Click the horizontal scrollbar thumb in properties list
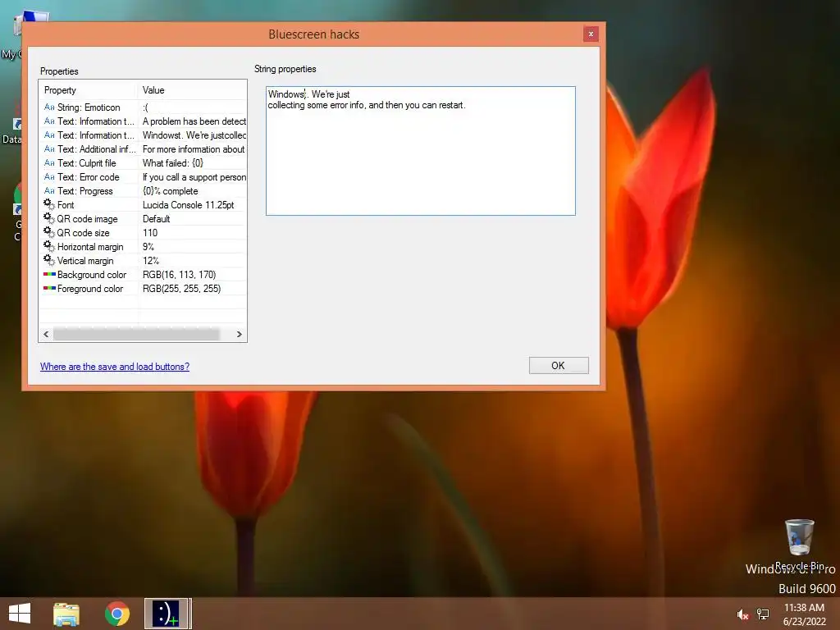840x630 pixels. coord(136,335)
